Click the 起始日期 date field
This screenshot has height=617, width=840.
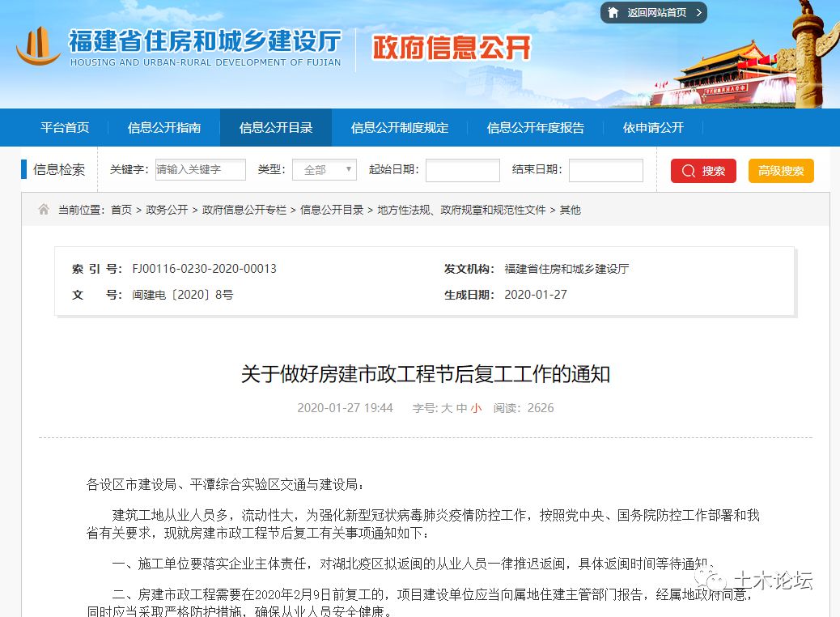coord(462,170)
